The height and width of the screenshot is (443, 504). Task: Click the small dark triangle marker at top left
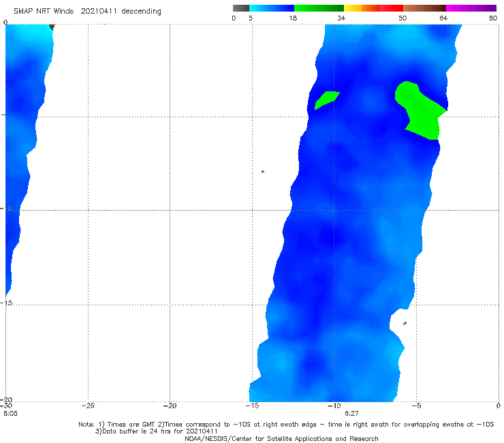point(52,27)
